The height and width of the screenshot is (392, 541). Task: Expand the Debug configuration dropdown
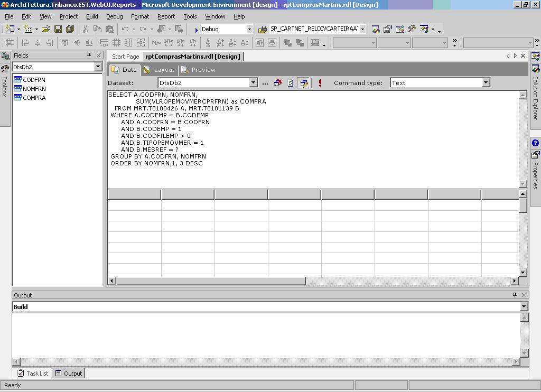(249, 29)
